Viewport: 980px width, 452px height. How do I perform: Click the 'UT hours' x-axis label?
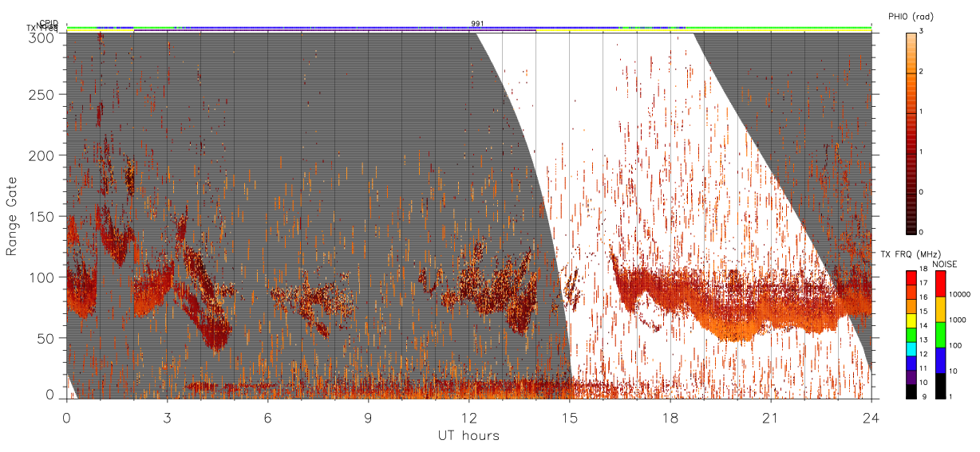468,435
